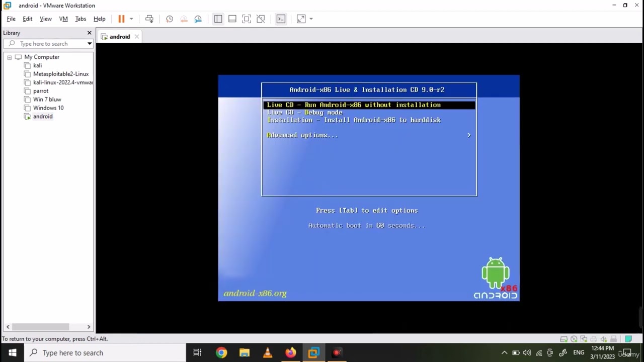Open the View menu
This screenshot has width=644, height=362.
(x=46, y=19)
